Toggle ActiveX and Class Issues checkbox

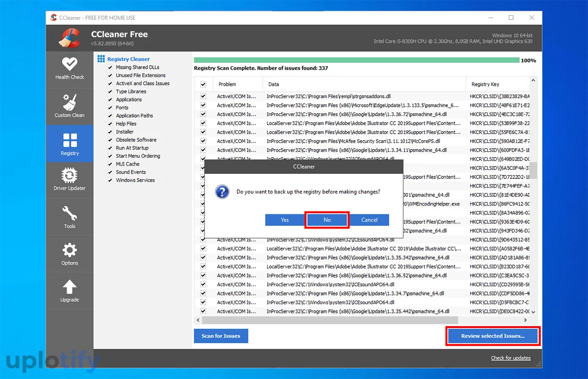110,84
